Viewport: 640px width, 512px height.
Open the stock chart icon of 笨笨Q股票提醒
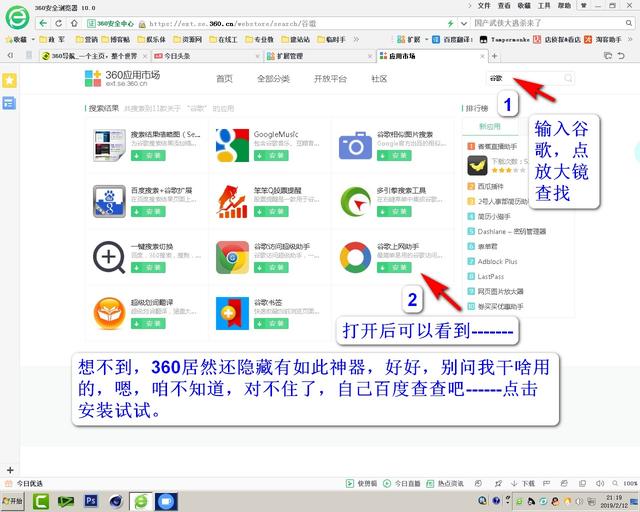point(232,201)
